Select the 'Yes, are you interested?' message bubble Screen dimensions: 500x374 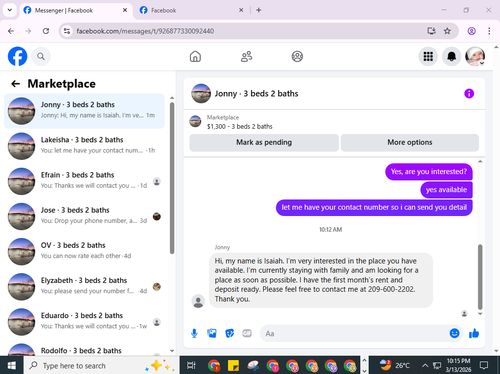point(429,172)
